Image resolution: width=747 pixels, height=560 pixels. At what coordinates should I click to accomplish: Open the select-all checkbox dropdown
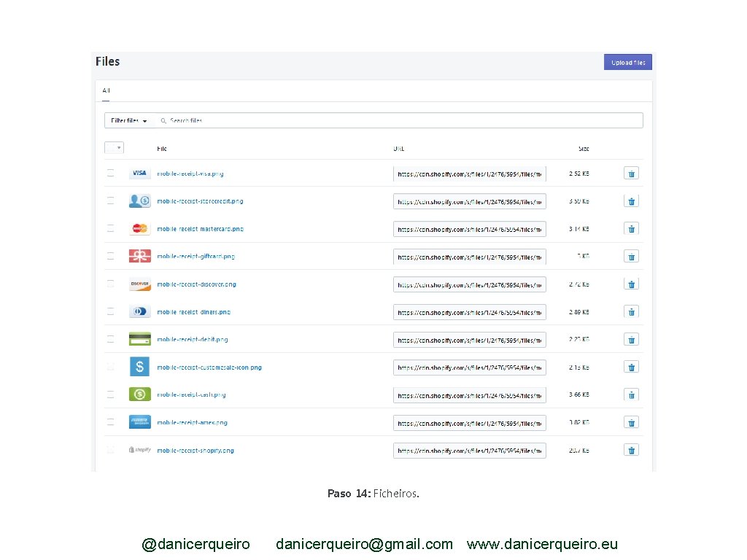[x=114, y=148]
